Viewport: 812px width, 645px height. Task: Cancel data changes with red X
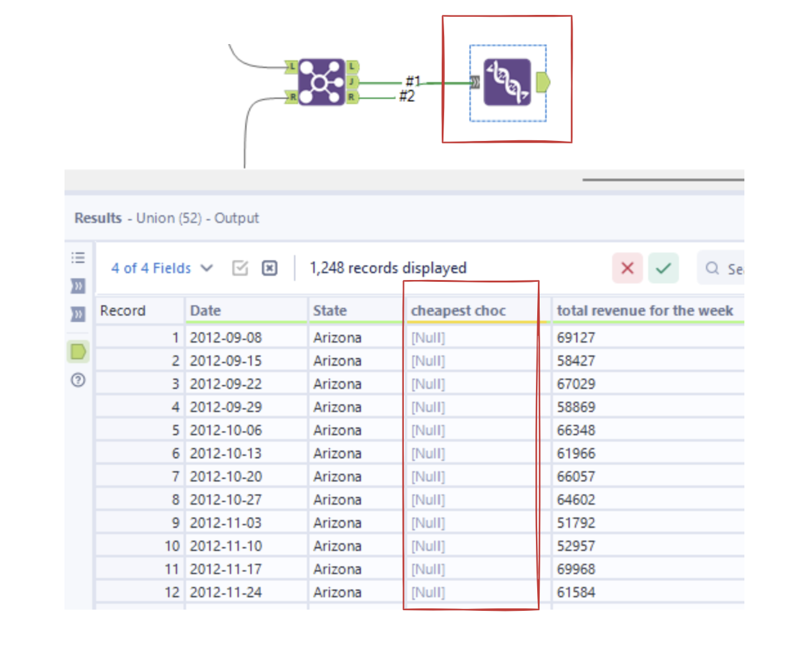point(627,268)
